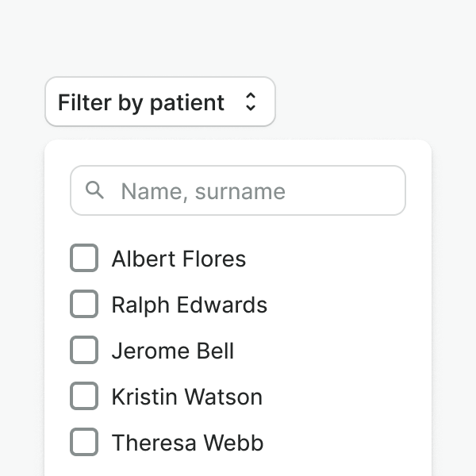Click Theresa Webb's name text
The height and width of the screenshot is (476, 476).
pos(187,443)
